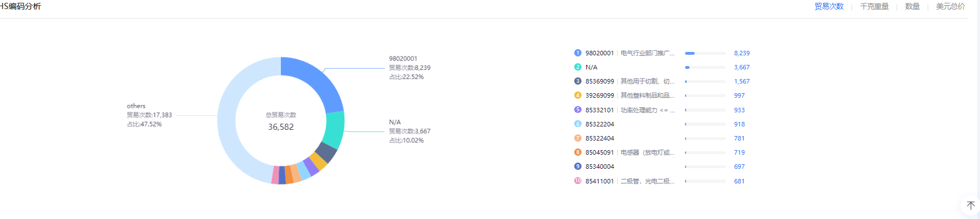Open the trade count 3,667 link

click(742, 67)
